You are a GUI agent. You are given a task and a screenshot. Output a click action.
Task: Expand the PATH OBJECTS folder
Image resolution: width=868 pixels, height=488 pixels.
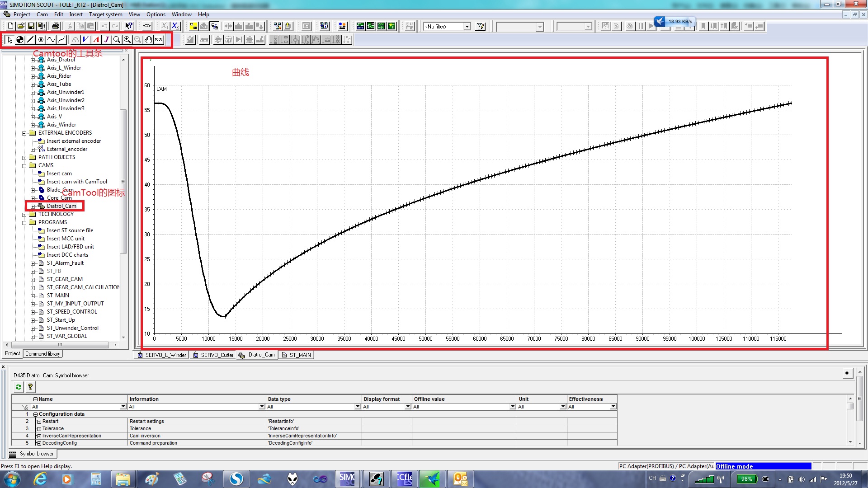click(24, 158)
